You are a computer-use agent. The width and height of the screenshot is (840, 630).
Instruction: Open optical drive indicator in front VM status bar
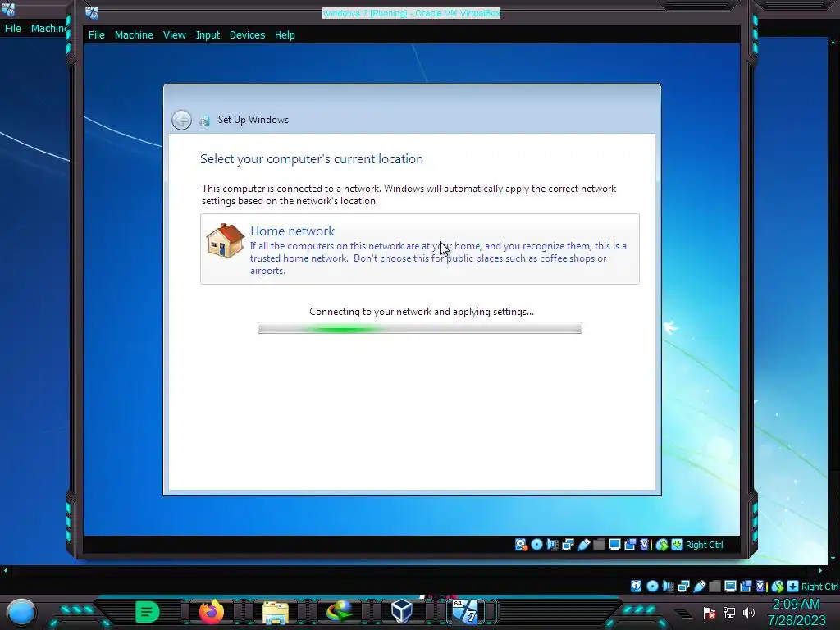(x=536, y=545)
